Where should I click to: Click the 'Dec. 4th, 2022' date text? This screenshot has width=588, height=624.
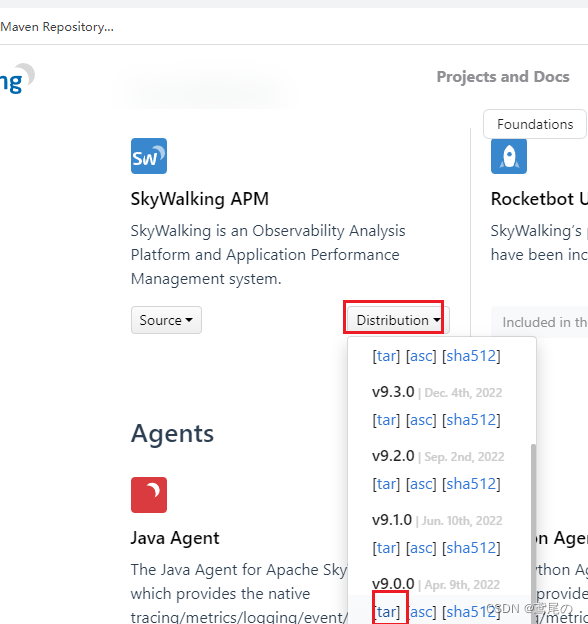pos(463,393)
